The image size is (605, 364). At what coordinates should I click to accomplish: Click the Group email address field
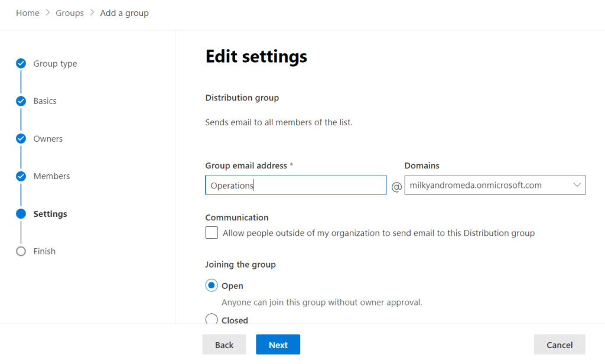(x=295, y=185)
